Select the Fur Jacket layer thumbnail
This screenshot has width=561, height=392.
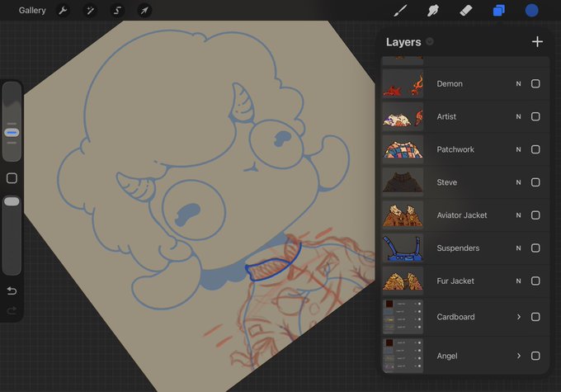pos(403,281)
